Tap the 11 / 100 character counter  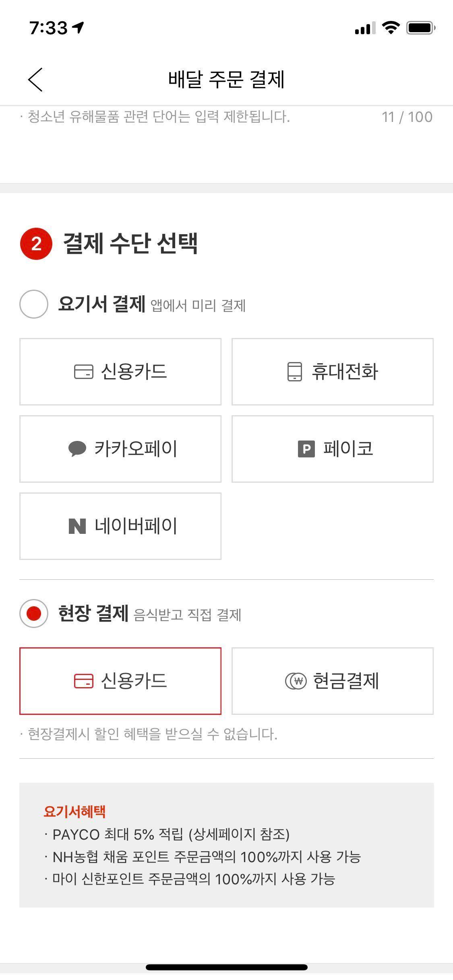point(407,117)
